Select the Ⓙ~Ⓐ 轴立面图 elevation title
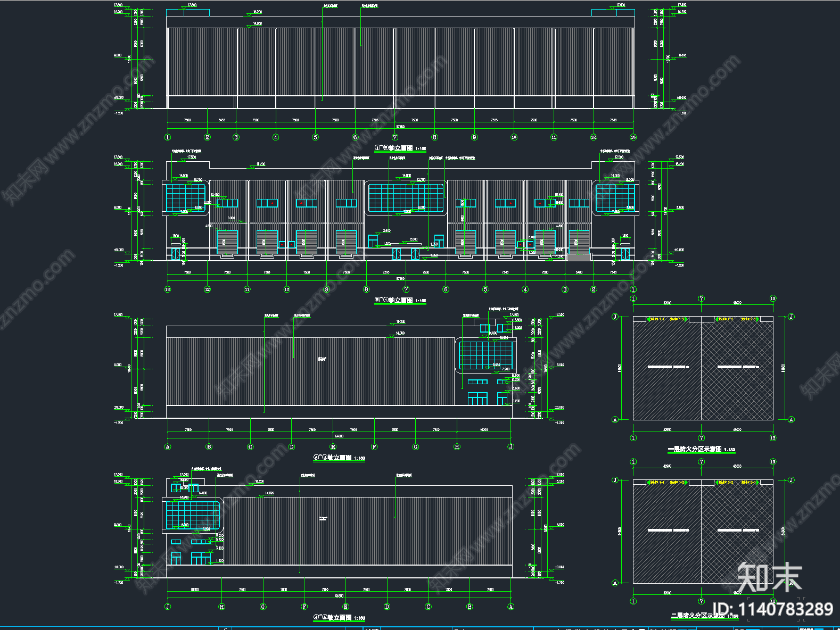 coord(339,618)
